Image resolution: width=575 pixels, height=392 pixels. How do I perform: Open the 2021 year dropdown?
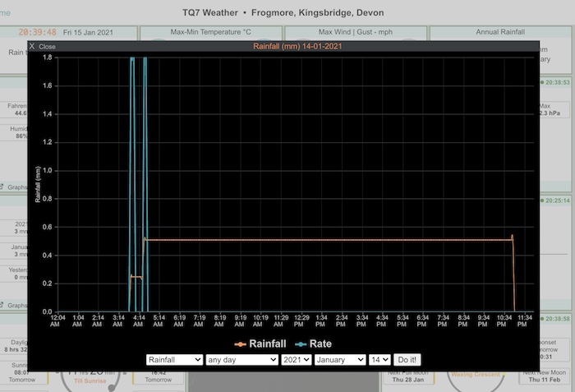pyautogui.click(x=297, y=360)
